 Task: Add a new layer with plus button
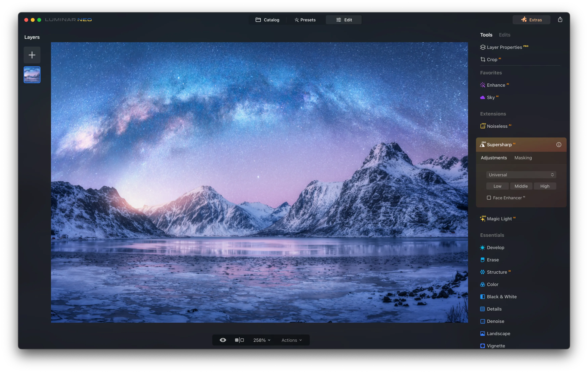[32, 55]
